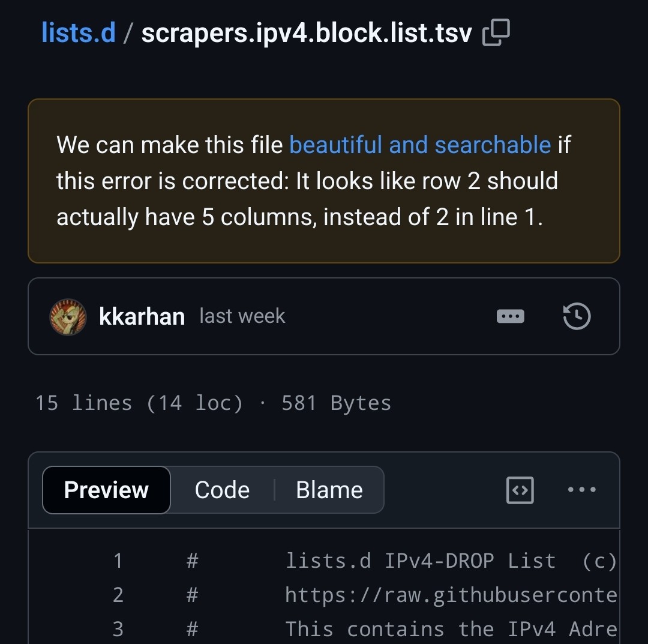Open the symbols panel code icon
The height and width of the screenshot is (644, 648).
520,490
